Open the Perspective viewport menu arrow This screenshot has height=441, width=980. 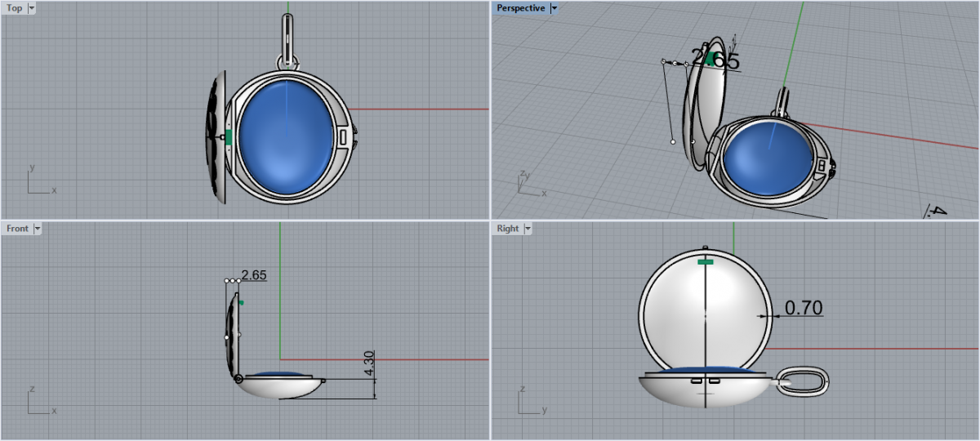pos(554,8)
